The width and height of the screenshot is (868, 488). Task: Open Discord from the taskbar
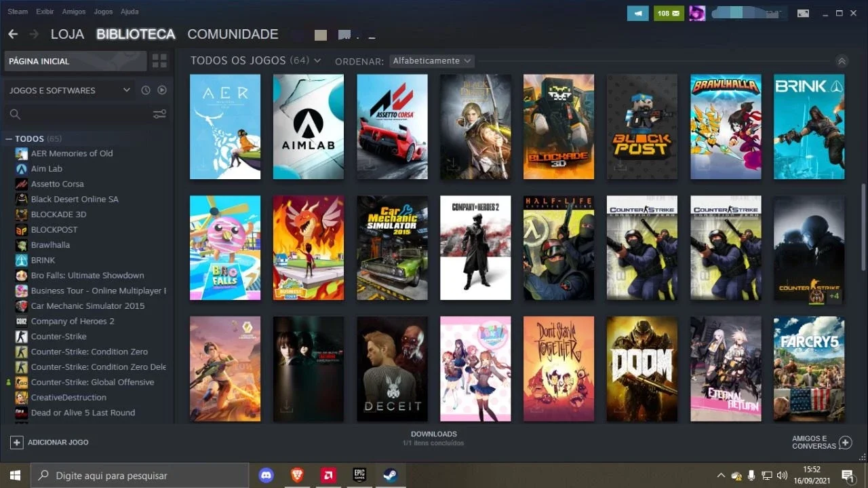266,475
